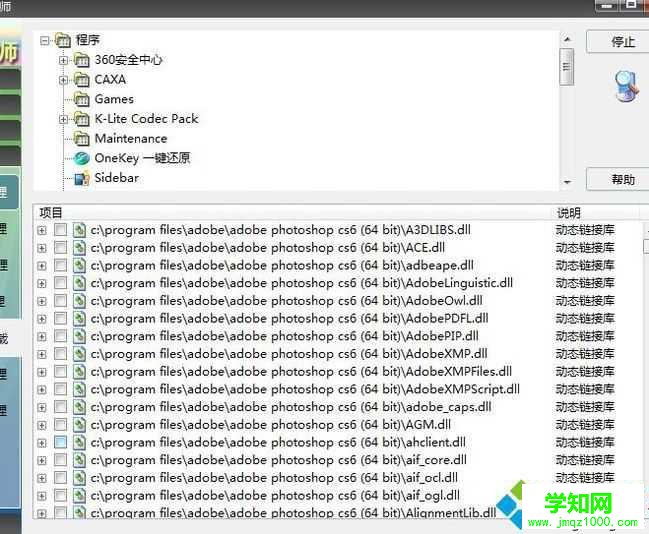This screenshot has height=534, width=649.
Task: Click 动态链接库 in the AGM.dll row
Action: pyautogui.click(x=585, y=425)
